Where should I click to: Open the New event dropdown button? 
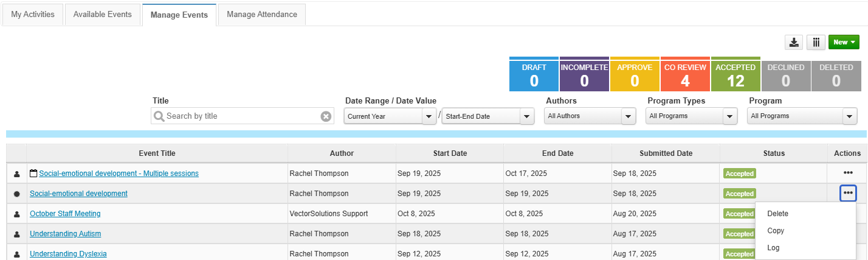coord(844,43)
